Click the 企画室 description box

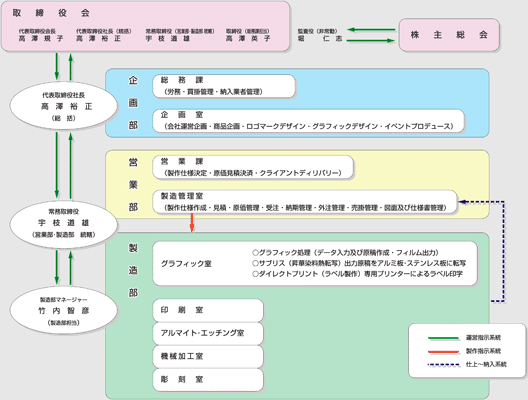click(x=308, y=121)
